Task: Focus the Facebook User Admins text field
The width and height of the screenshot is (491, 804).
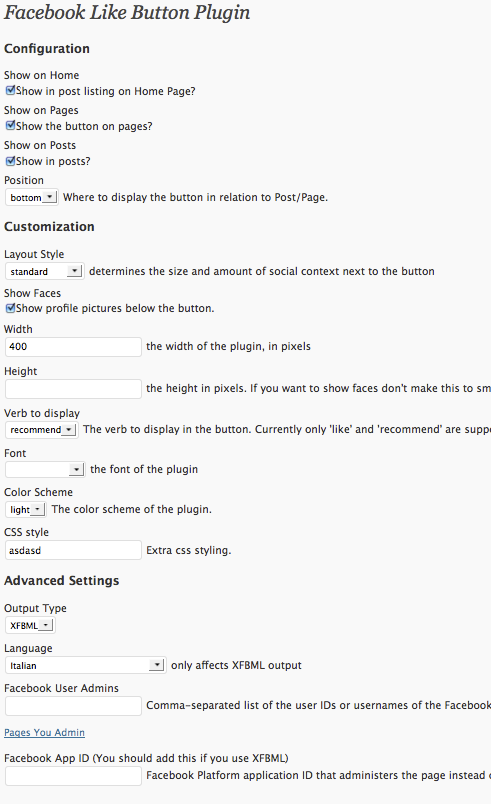Action: (73, 706)
